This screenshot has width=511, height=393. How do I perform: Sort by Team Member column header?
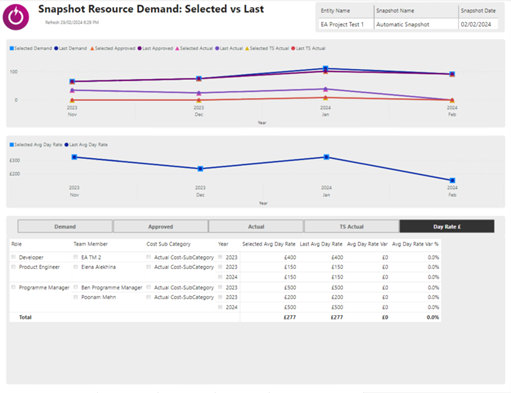[90, 244]
